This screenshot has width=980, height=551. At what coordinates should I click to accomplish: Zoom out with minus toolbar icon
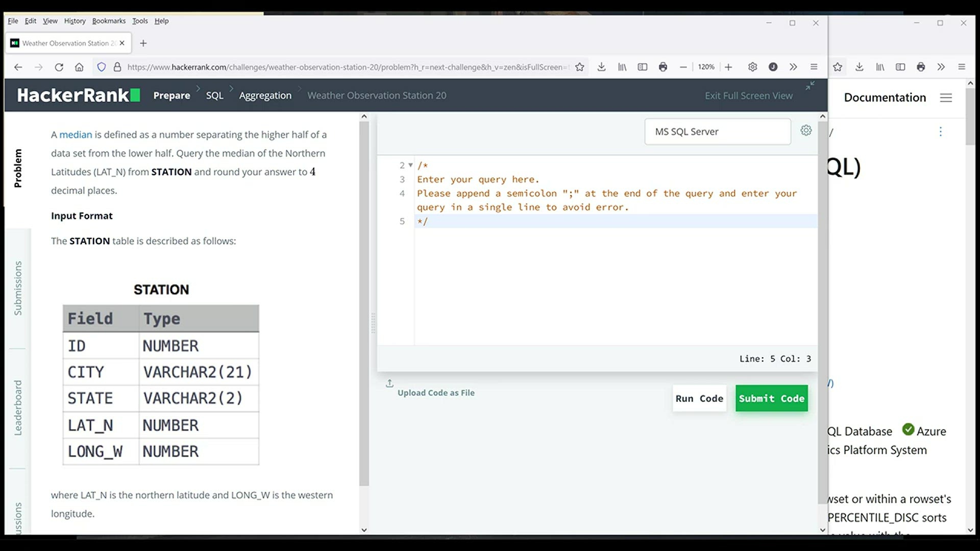pyautogui.click(x=683, y=67)
